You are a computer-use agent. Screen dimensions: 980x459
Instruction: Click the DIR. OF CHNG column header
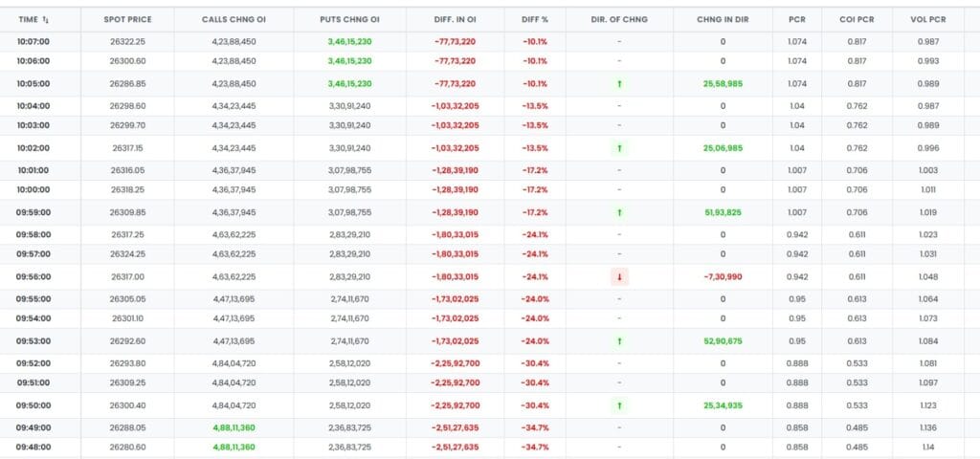[x=619, y=19]
